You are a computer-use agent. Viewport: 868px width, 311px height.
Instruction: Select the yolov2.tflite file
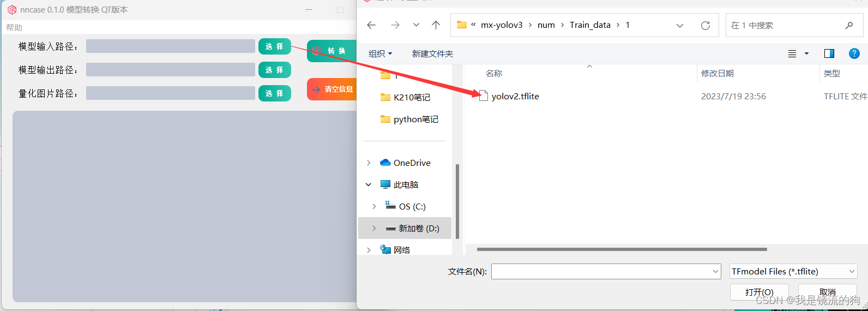tap(515, 96)
